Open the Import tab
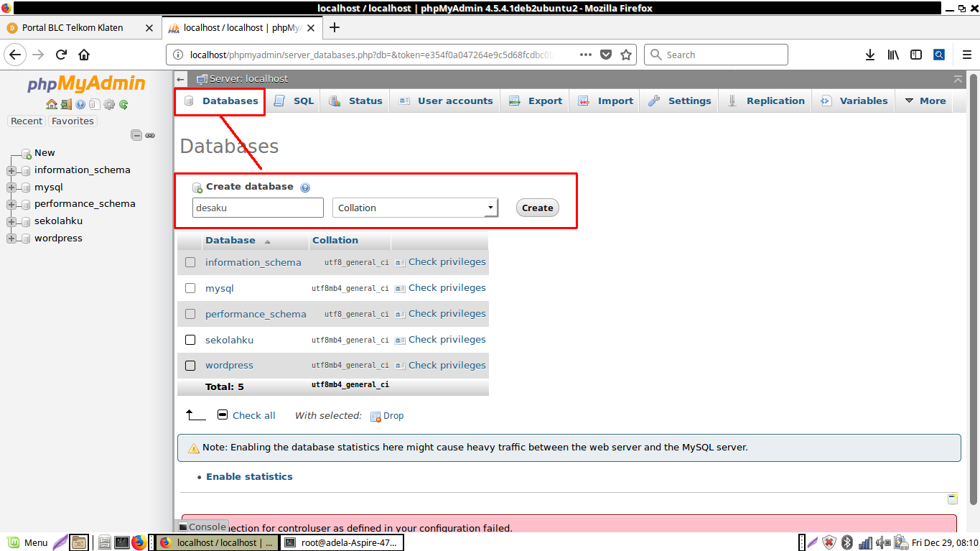 click(606, 101)
